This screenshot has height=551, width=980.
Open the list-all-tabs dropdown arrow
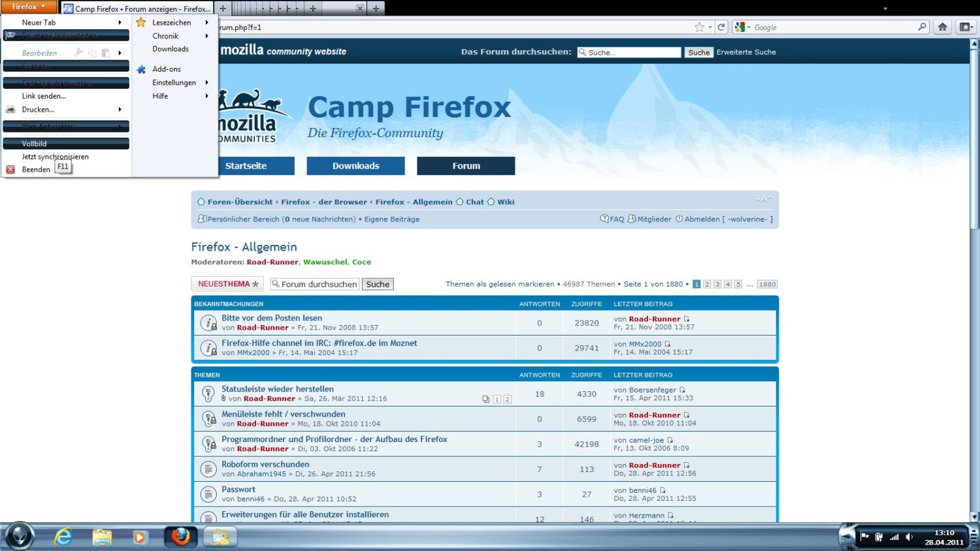click(x=885, y=8)
